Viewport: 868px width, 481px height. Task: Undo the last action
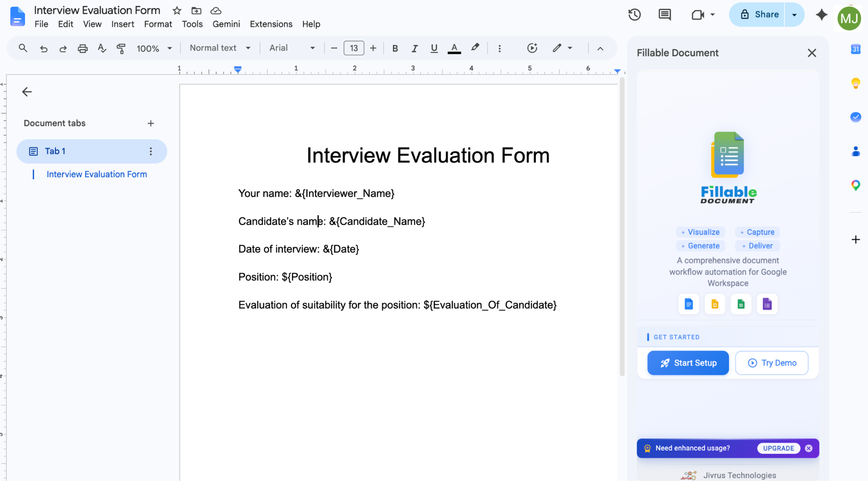44,48
